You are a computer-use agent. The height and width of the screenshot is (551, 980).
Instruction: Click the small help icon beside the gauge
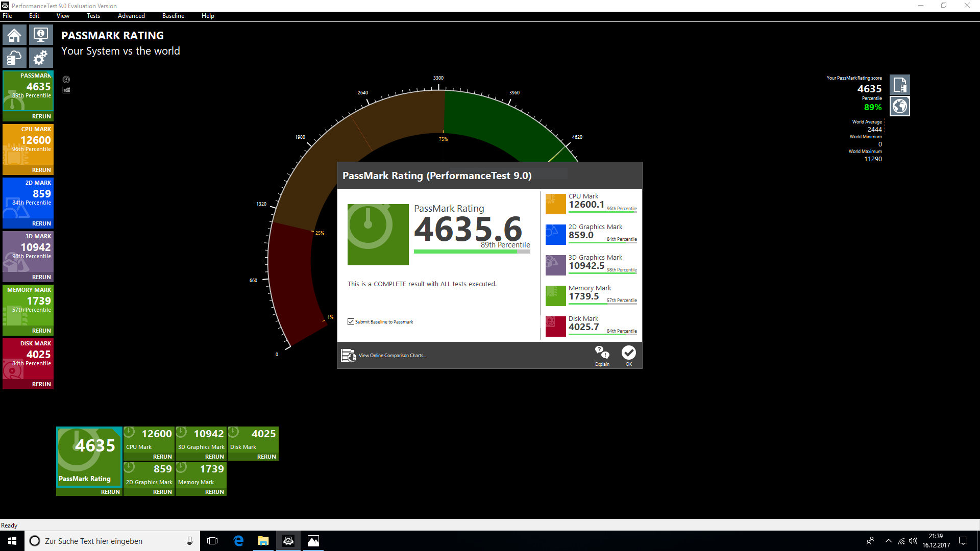(x=66, y=80)
